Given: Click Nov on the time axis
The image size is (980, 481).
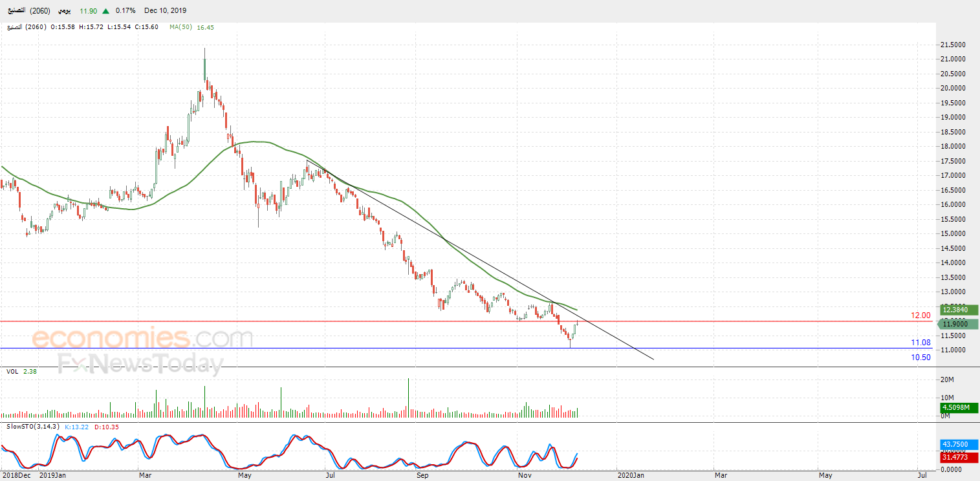Looking at the screenshot, I should (x=525, y=476).
